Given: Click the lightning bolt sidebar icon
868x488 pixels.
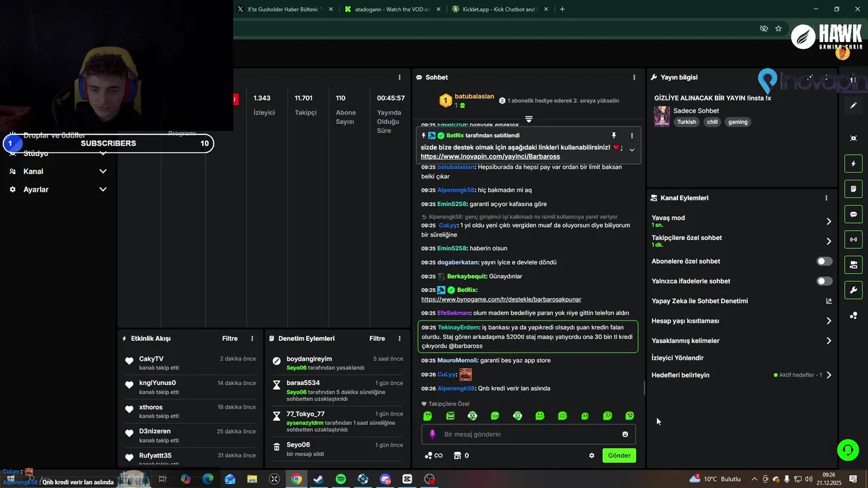Looking at the screenshot, I should [x=853, y=163].
